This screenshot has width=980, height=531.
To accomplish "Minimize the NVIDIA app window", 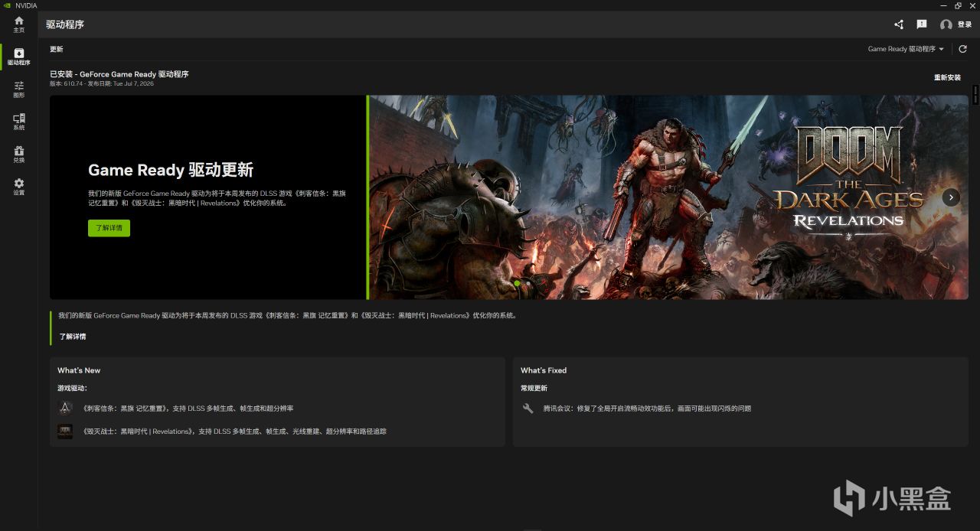I will [945, 5].
